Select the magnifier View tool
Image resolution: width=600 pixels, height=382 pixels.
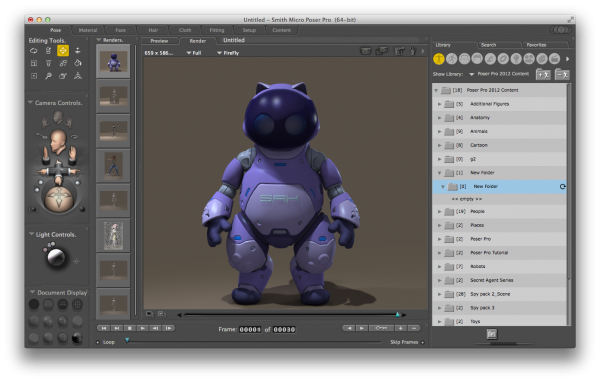[48, 76]
